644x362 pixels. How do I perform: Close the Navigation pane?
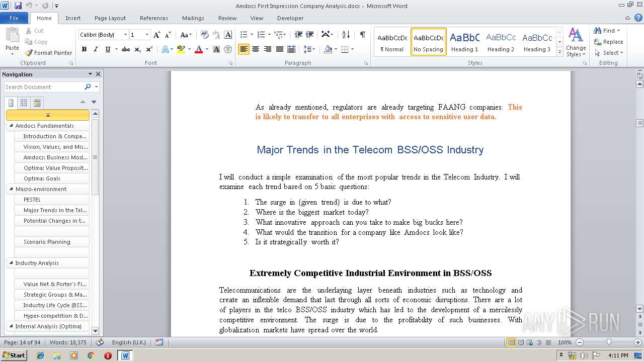click(98, 74)
